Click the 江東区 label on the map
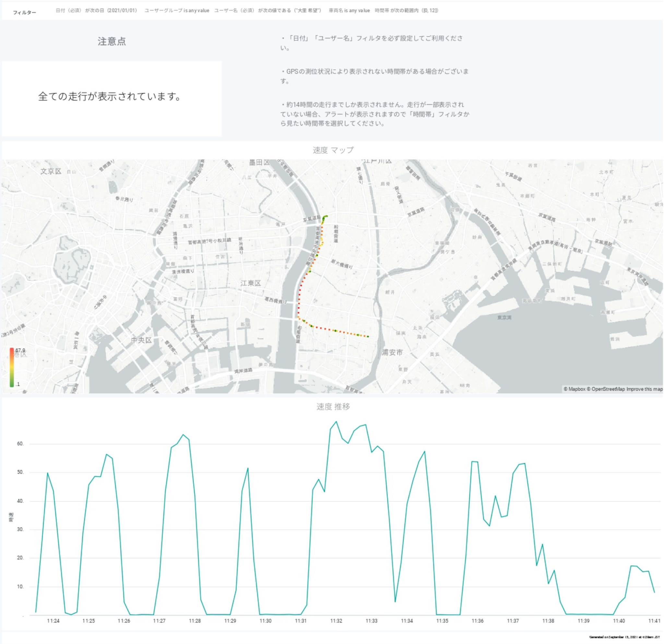664x644 pixels. click(x=251, y=283)
